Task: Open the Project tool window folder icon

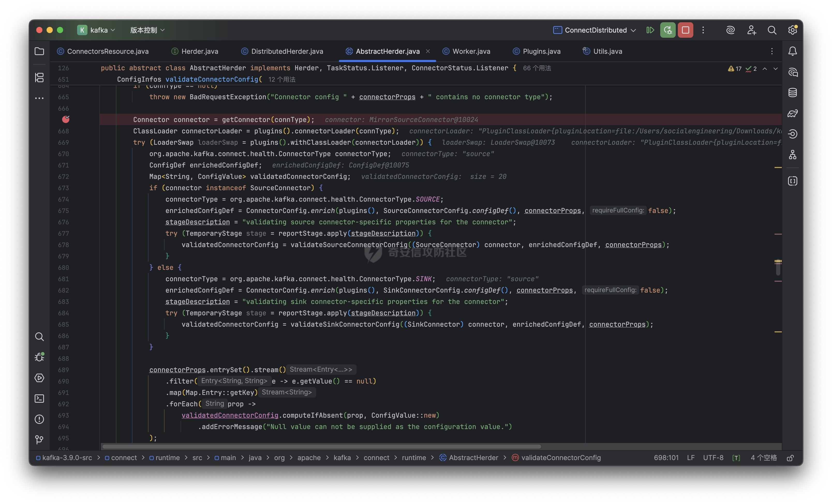Action: 39,51
